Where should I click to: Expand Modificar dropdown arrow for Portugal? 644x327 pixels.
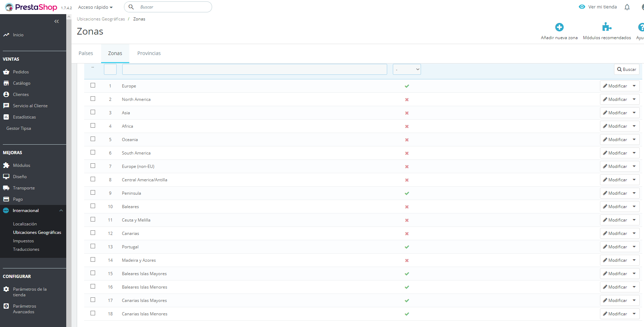point(634,247)
